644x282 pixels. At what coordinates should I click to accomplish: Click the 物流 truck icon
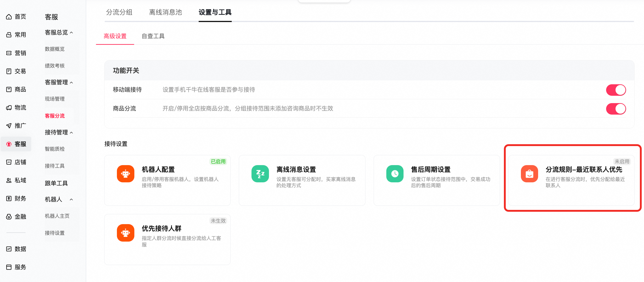tap(9, 107)
